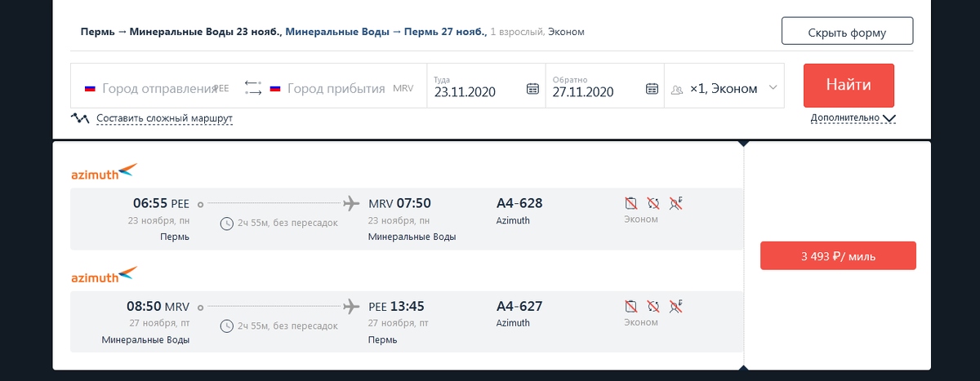
Task: Click no-refund icon on flight A4-627
Action: 675,307
